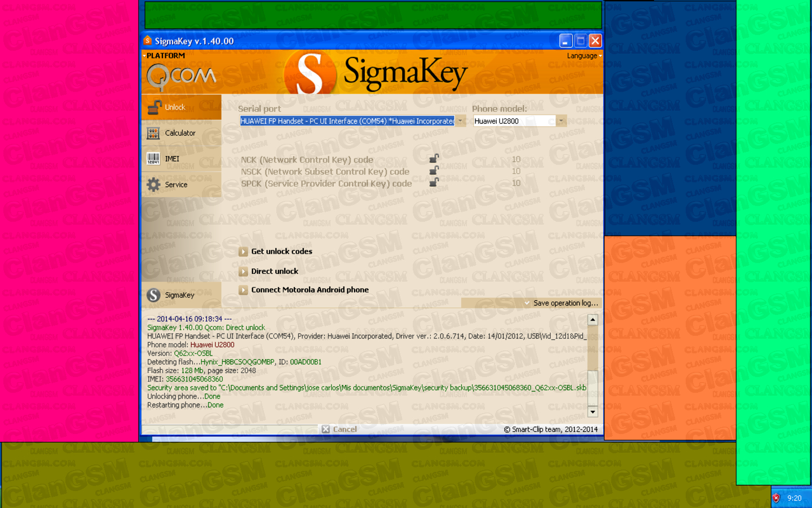Click the log scrollbar up arrow
The width and height of the screenshot is (812, 508).
pos(593,320)
